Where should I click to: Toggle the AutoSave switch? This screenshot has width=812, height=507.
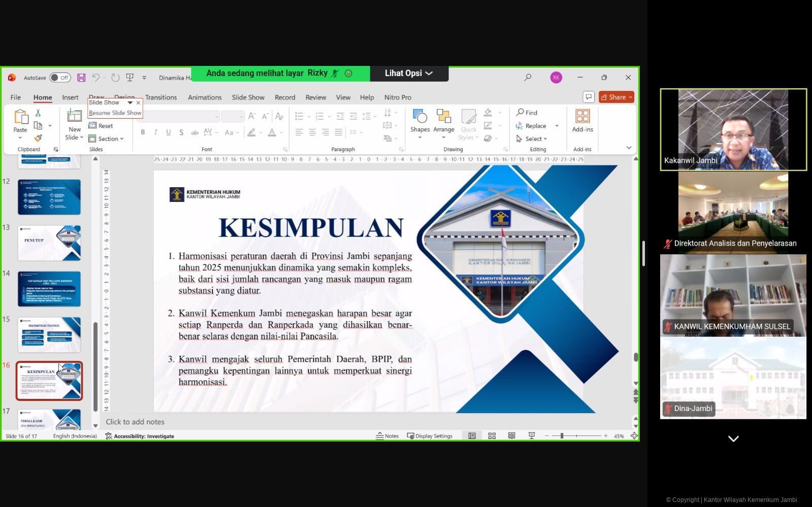coord(60,78)
